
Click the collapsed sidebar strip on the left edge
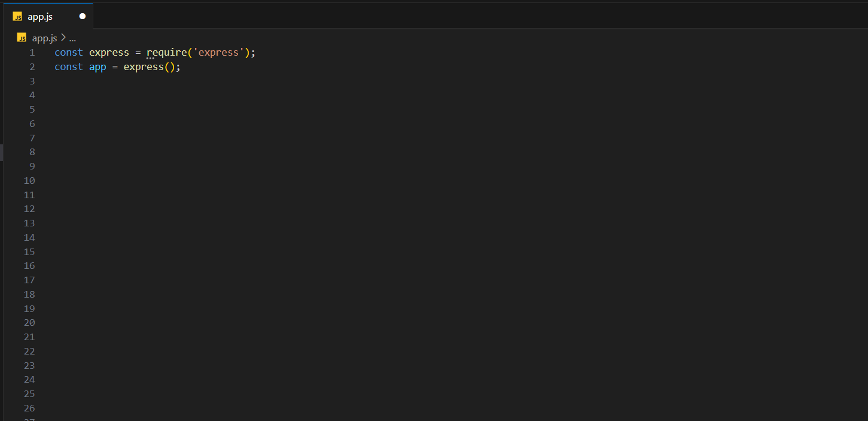pos(2,153)
